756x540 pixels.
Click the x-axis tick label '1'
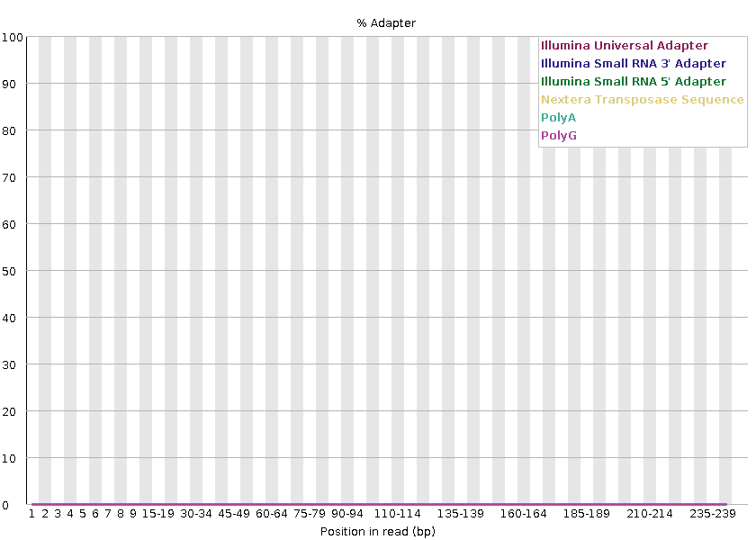[x=31, y=514]
